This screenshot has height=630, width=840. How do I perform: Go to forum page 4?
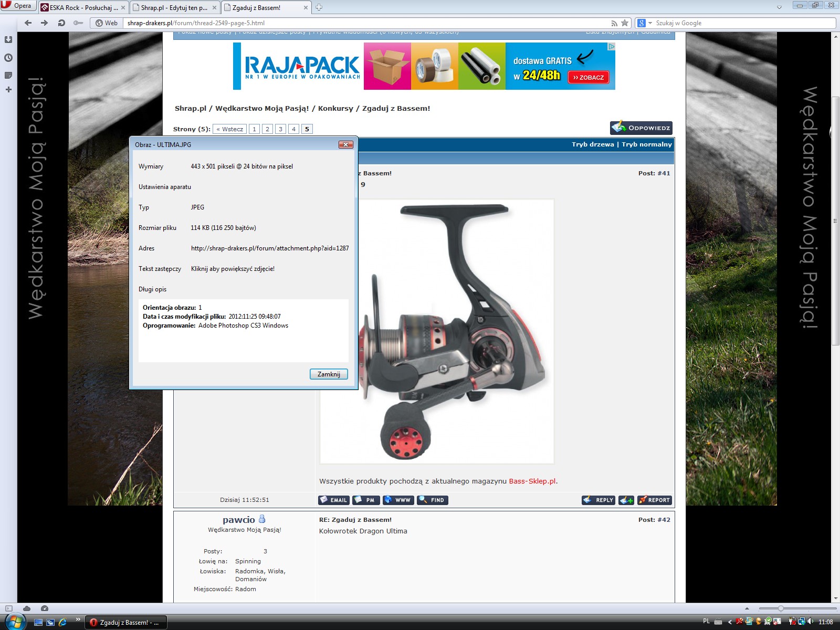click(293, 129)
